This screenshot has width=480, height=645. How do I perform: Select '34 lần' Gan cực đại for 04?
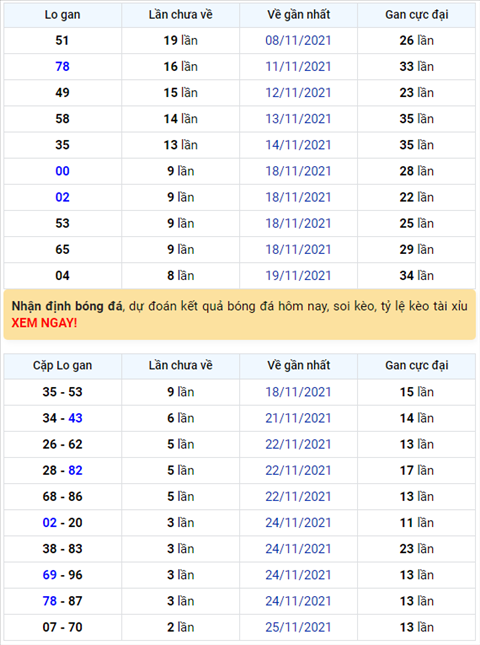point(417,276)
